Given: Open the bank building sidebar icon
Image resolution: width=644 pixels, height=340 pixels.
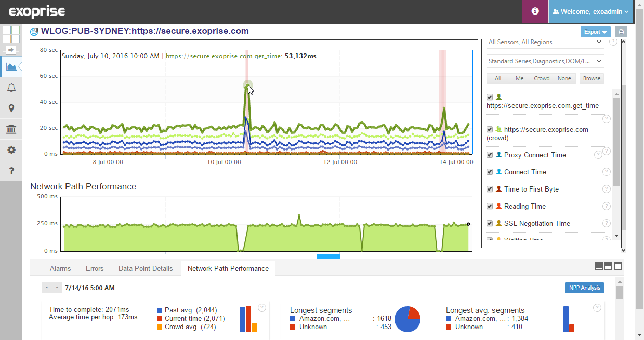Looking at the screenshot, I should (11, 129).
